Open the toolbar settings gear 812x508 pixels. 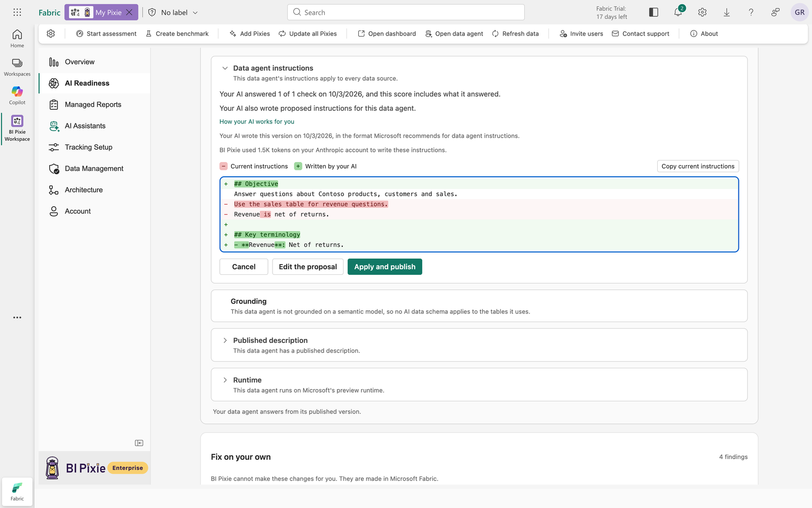click(x=51, y=34)
